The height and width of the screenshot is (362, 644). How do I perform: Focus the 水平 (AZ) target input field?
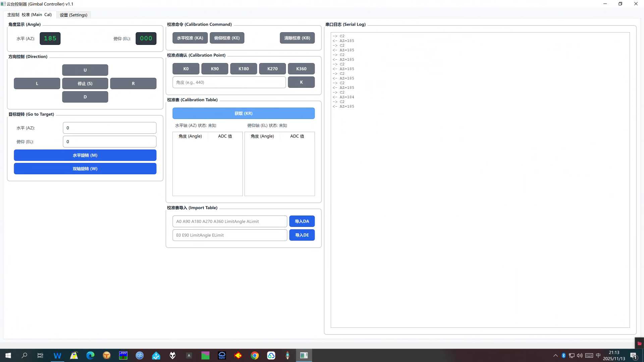tap(109, 128)
